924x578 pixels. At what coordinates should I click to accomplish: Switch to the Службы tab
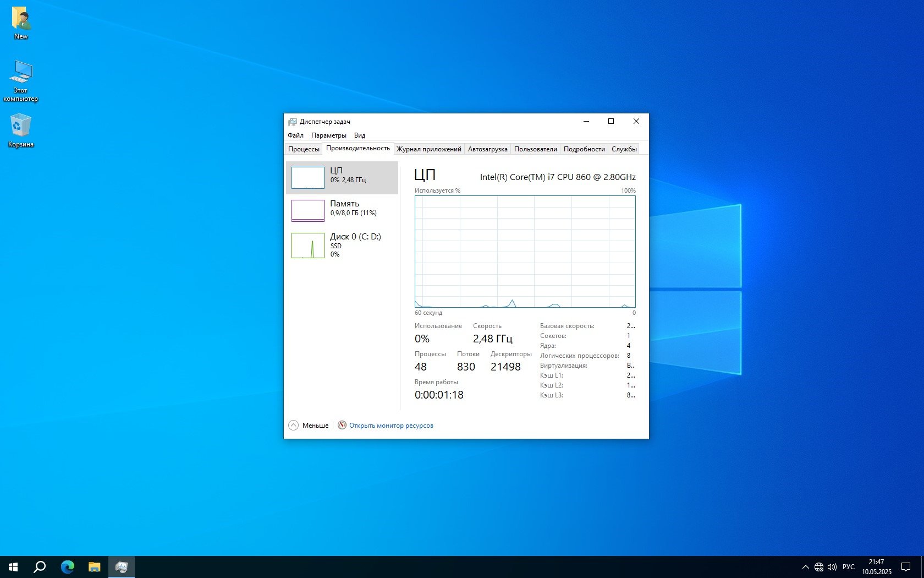(x=624, y=149)
